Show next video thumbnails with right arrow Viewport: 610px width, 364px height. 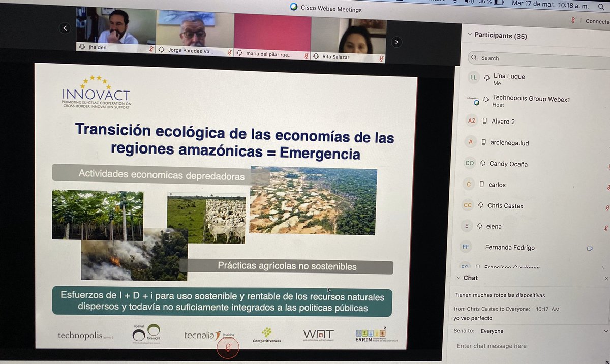(x=397, y=42)
